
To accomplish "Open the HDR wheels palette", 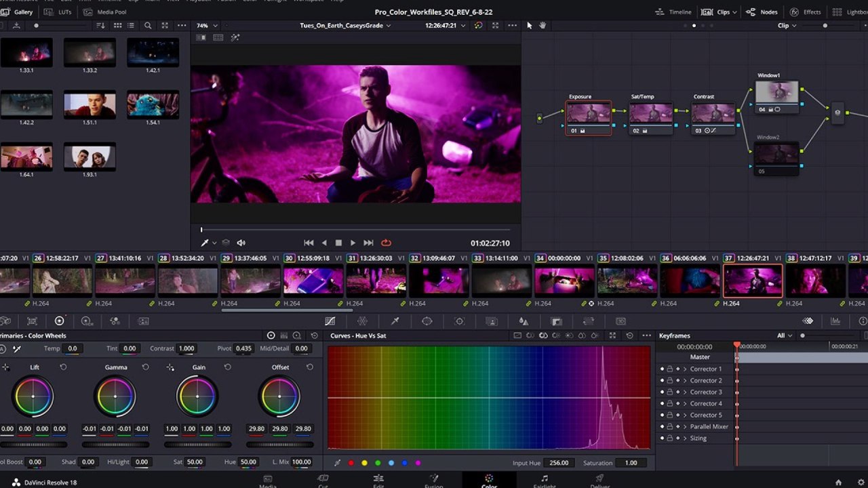I will pos(87,321).
